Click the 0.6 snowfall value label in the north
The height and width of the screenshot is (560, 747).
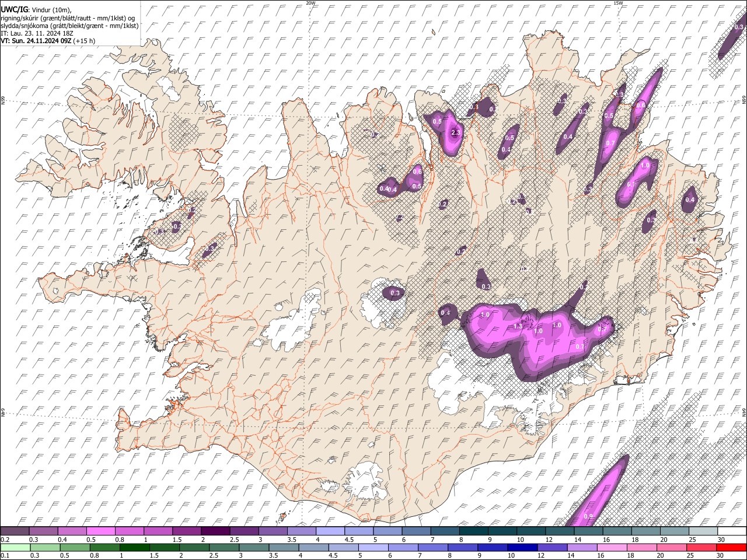pyautogui.click(x=417, y=171)
